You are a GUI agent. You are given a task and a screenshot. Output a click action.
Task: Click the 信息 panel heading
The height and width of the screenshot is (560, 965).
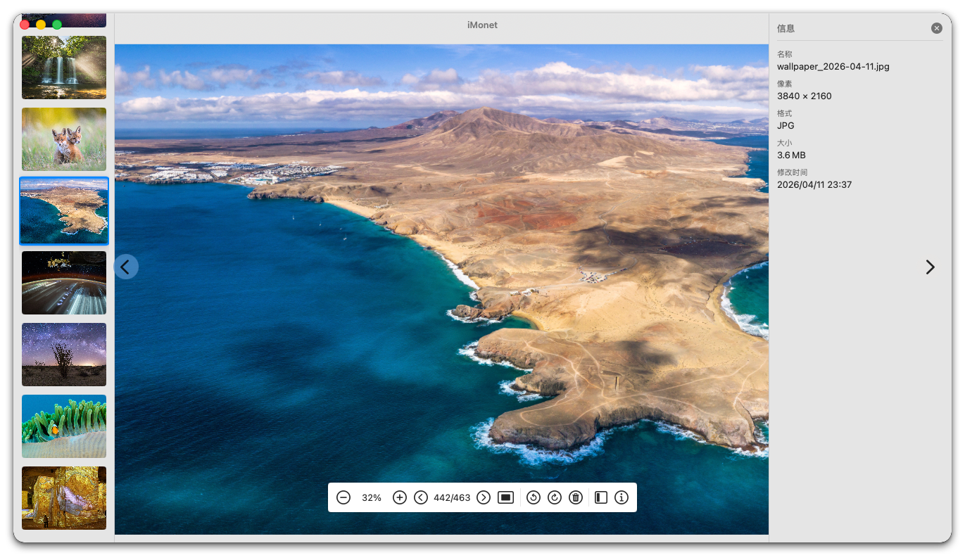tap(786, 29)
